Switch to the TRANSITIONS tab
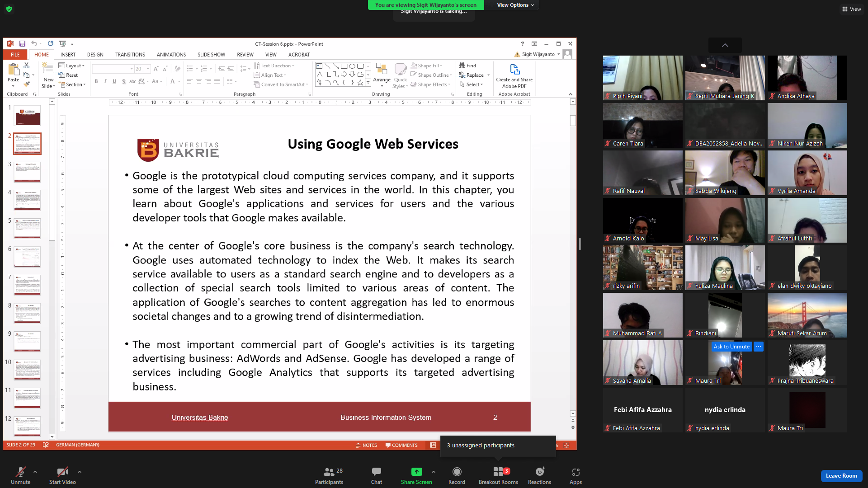Viewport: 868px width, 488px height. [x=130, y=55]
